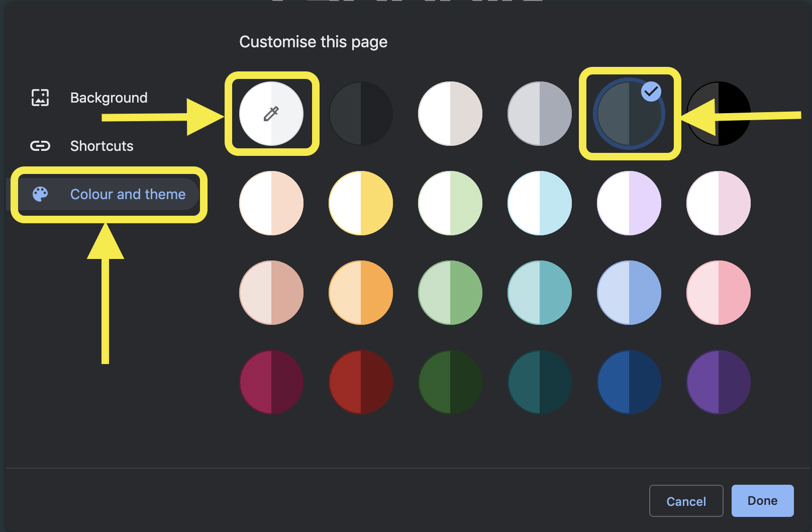Select the beige and white theme circle

click(x=450, y=114)
